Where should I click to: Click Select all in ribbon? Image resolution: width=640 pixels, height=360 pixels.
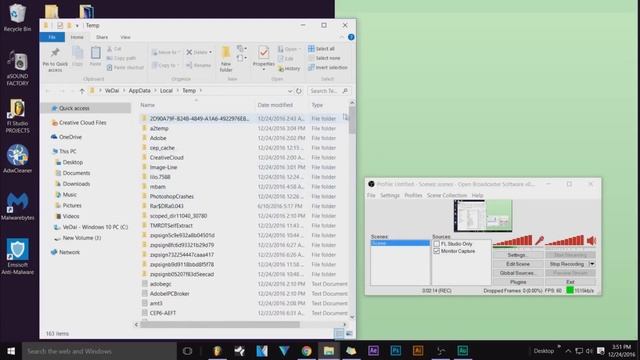pos(322,49)
